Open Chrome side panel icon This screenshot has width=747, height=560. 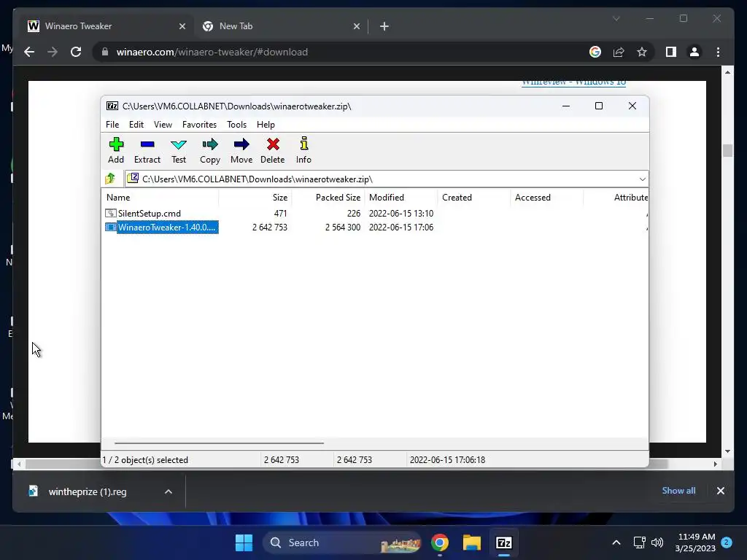click(x=671, y=52)
